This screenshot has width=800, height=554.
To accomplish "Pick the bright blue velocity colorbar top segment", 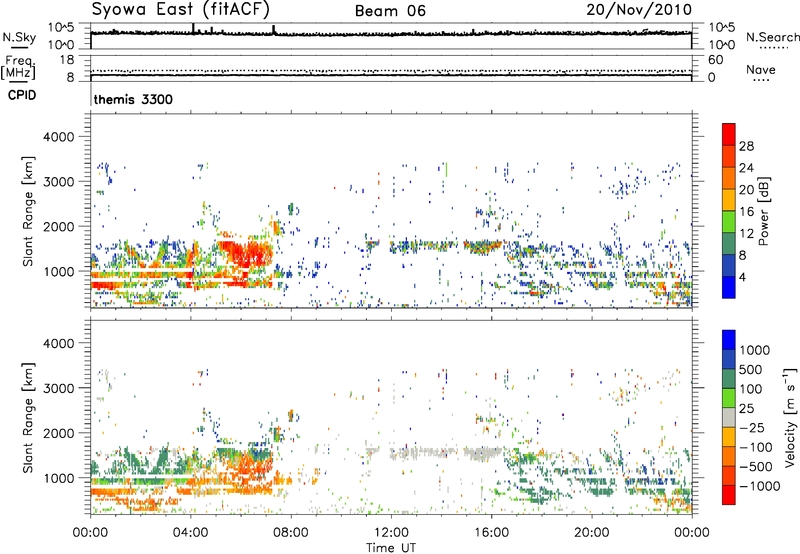I will (729, 340).
